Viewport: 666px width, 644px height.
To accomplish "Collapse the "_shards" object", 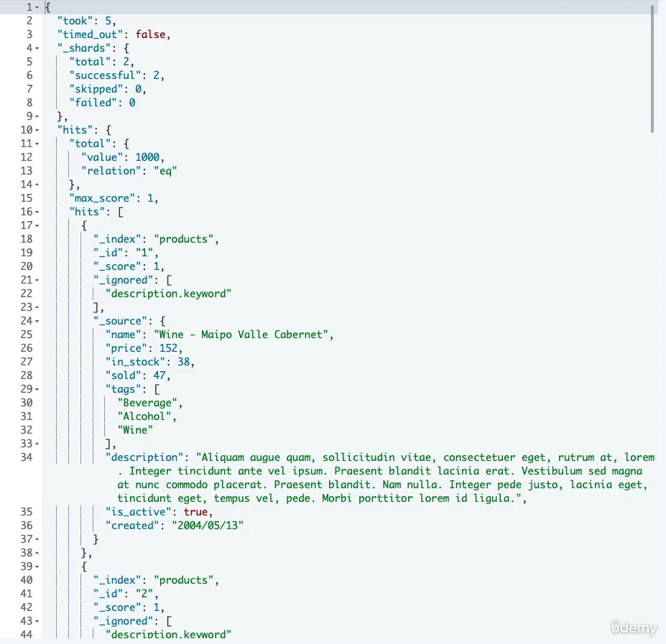I will tap(37, 47).
